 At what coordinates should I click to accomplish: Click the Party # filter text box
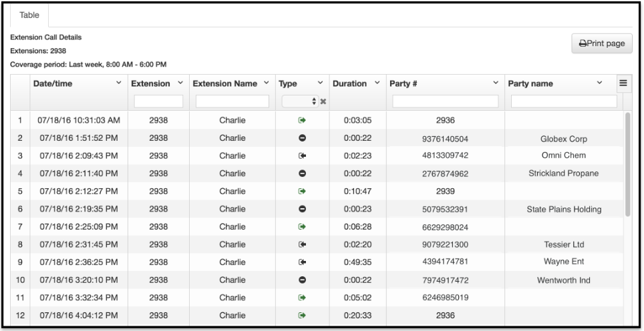click(446, 101)
